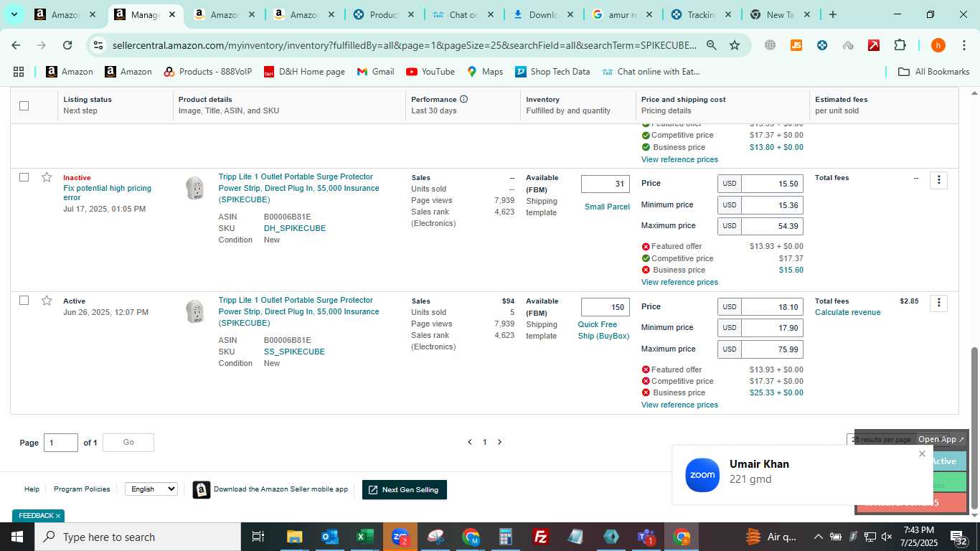
Task: Open the bookmarks apps grid icon
Action: (19, 72)
